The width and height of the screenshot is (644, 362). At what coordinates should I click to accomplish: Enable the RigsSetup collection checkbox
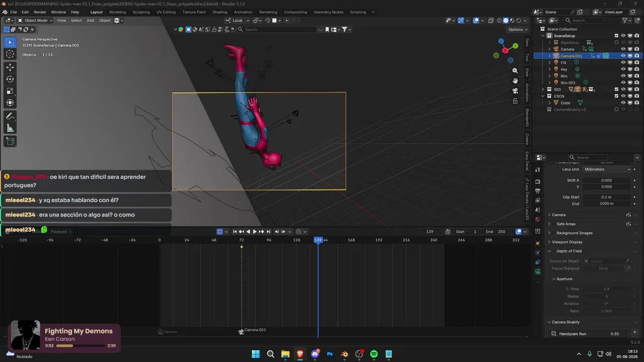coord(616,42)
